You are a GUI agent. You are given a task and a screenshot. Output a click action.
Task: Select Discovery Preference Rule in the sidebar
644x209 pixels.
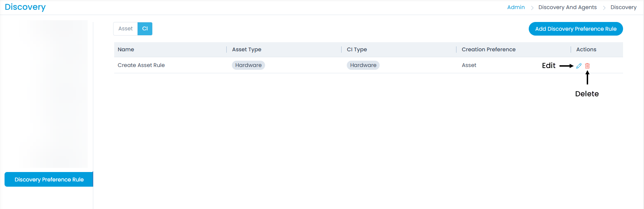(49, 179)
